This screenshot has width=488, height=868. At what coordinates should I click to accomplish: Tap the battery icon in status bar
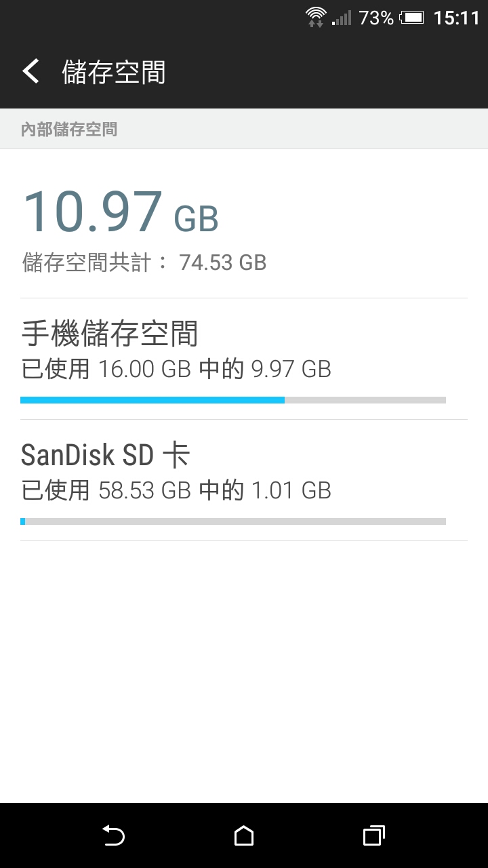[411, 18]
